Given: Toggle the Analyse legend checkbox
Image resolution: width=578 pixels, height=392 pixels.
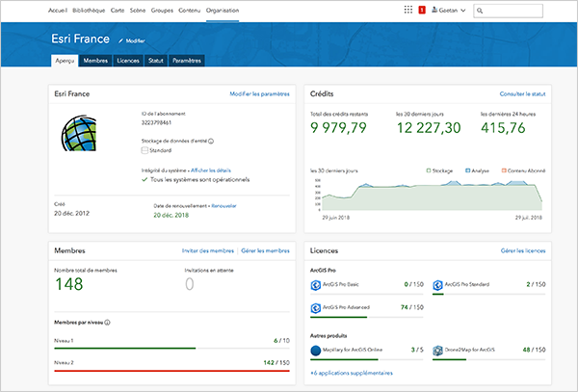Looking at the screenshot, I should [x=468, y=170].
